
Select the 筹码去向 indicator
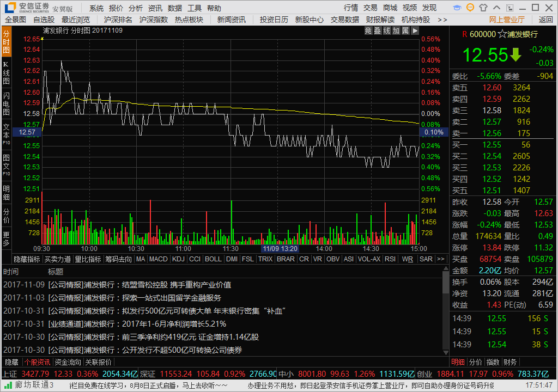click(x=118, y=259)
